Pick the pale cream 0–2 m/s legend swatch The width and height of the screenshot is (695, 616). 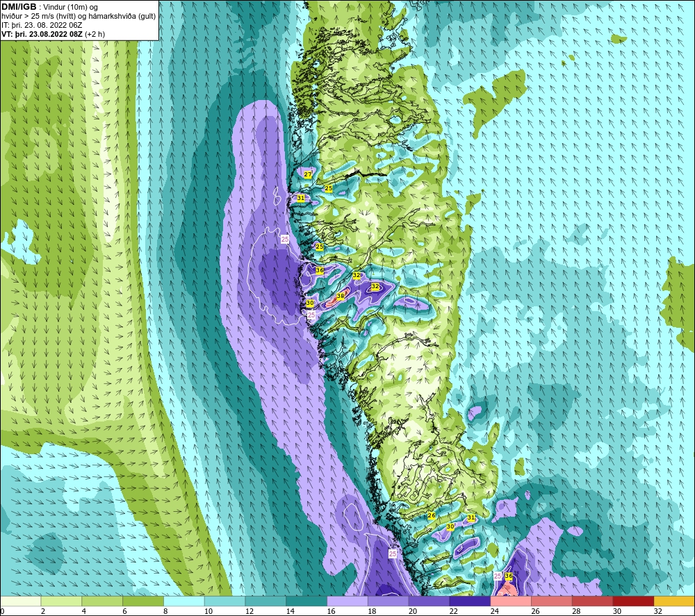[20, 601]
